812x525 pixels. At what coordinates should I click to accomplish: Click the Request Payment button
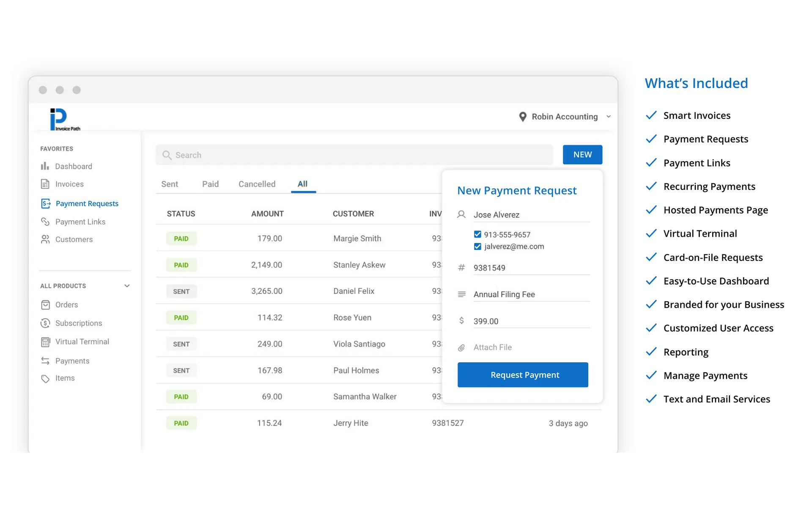(x=523, y=375)
